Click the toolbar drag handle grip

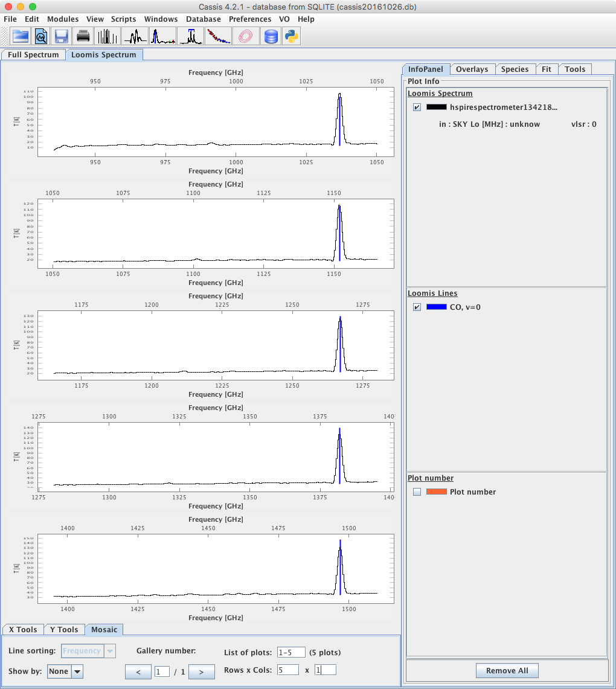[x=5, y=36]
